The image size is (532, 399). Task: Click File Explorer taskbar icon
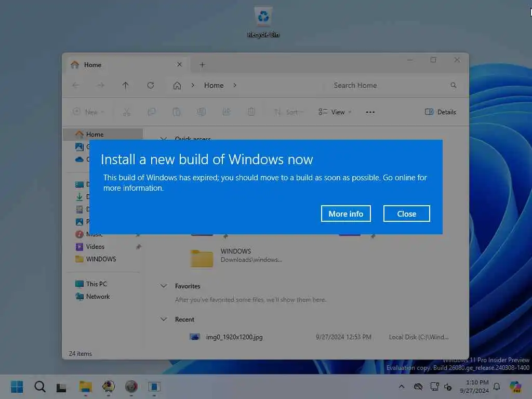tap(86, 387)
